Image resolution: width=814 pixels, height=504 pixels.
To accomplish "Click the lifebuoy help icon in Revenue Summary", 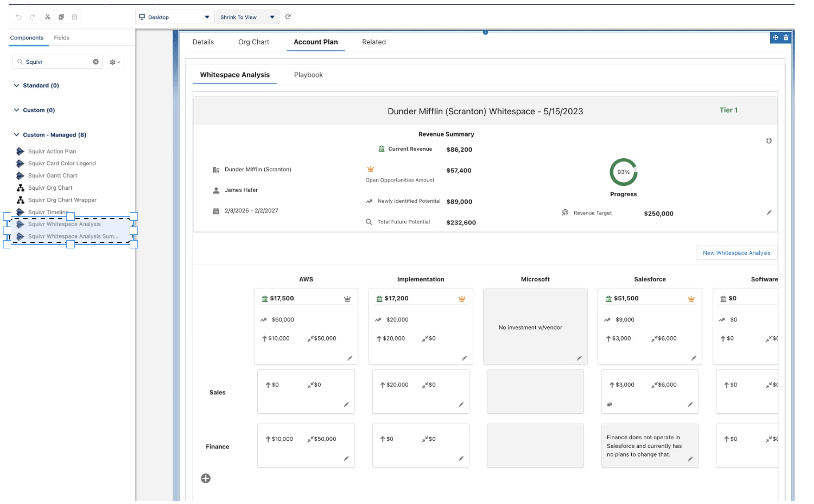I will pyautogui.click(x=768, y=141).
